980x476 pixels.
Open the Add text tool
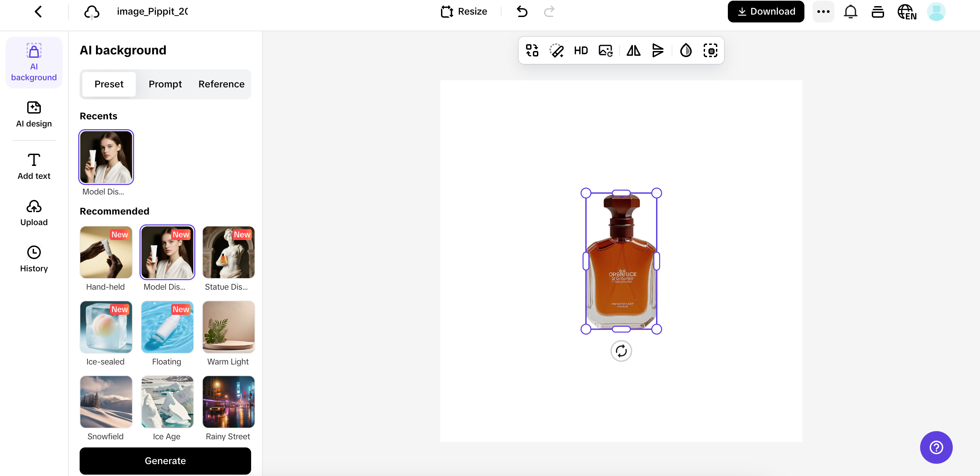(33, 166)
